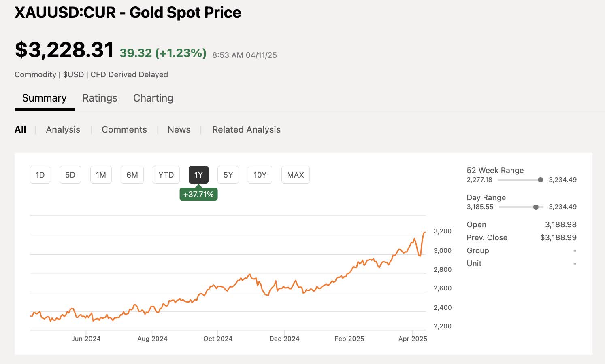Show the Comments filter
Viewport: 605px width, 364px height.
(124, 129)
